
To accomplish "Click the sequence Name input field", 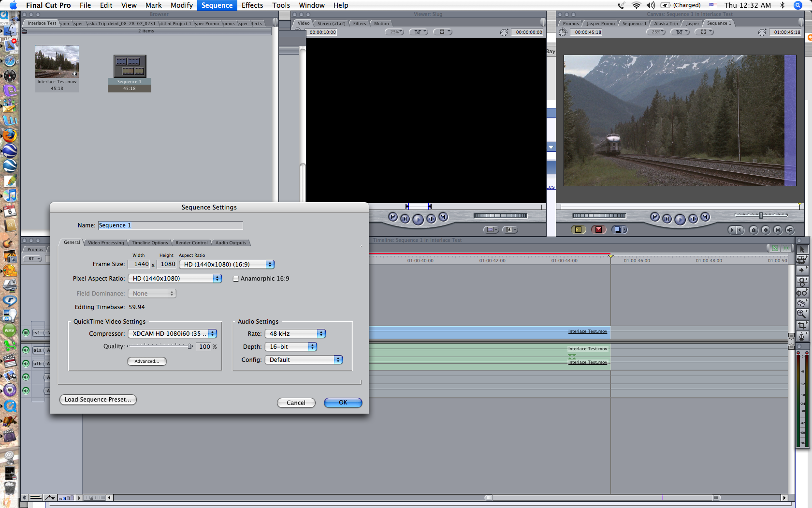I will 171,225.
